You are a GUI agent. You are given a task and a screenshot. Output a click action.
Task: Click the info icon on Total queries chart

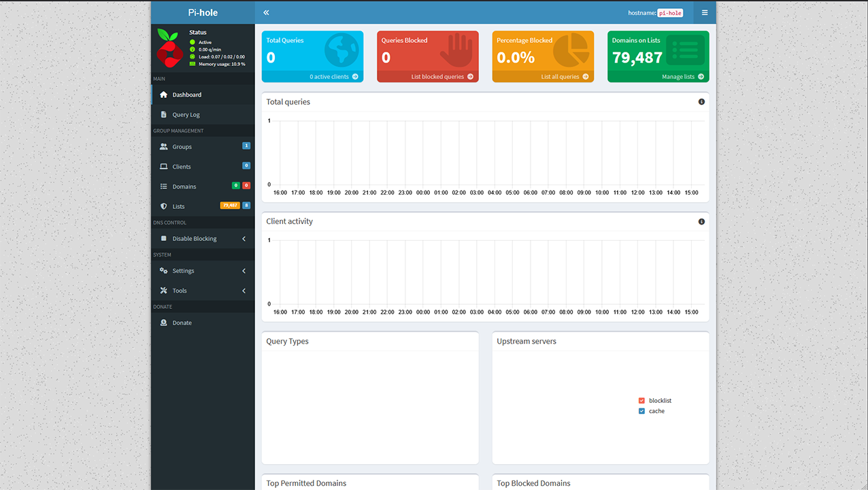(701, 102)
